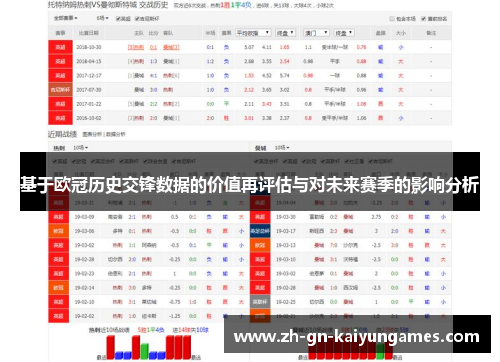Image resolution: width=500 pixels, height=362 pixels.
Task: Click score 1:1 in 热刺's 19-03-02 row
Action: [x=132, y=245]
